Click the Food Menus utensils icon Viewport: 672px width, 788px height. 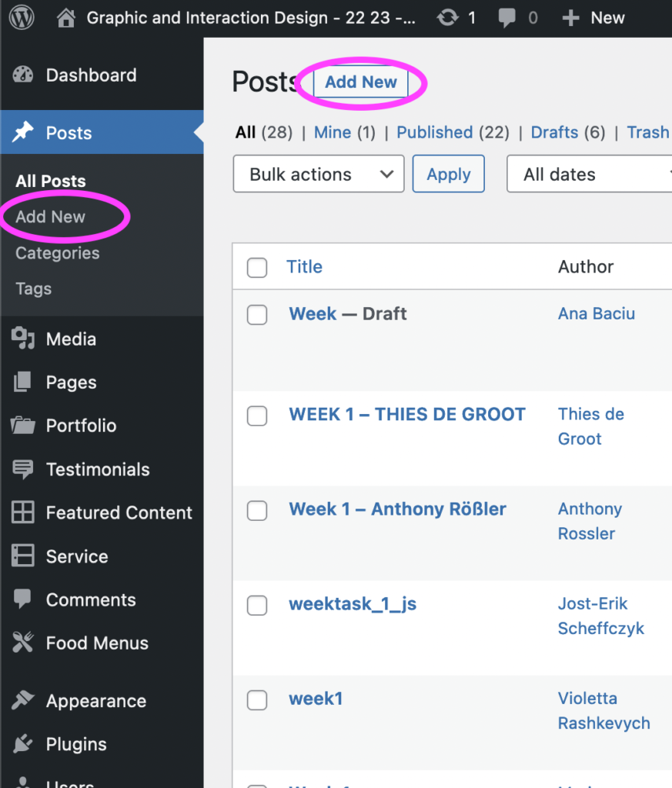pos(23,643)
